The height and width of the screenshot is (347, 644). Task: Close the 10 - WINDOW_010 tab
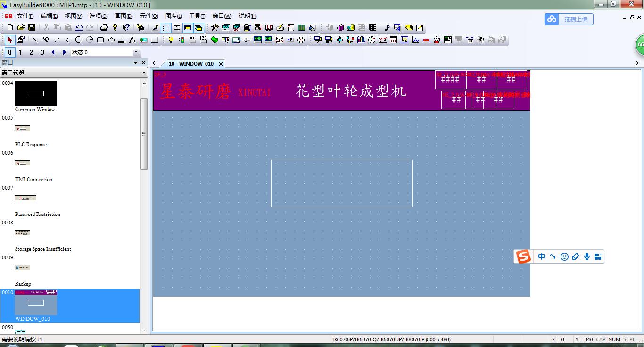pyautogui.click(x=220, y=64)
